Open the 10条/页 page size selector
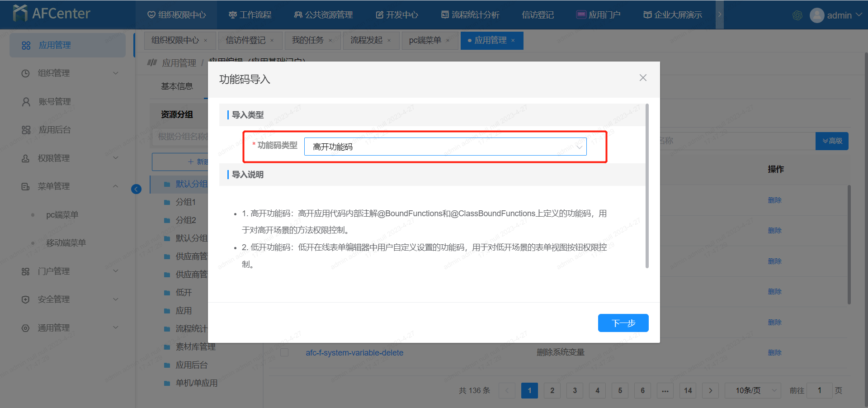 click(x=752, y=390)
